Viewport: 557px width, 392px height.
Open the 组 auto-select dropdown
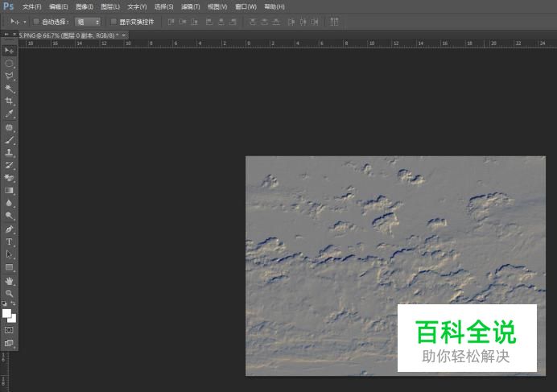[88, 22]
